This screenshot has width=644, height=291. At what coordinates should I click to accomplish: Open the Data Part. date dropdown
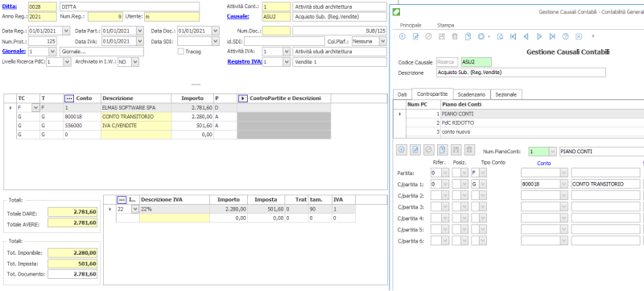(x=139, y=31)
